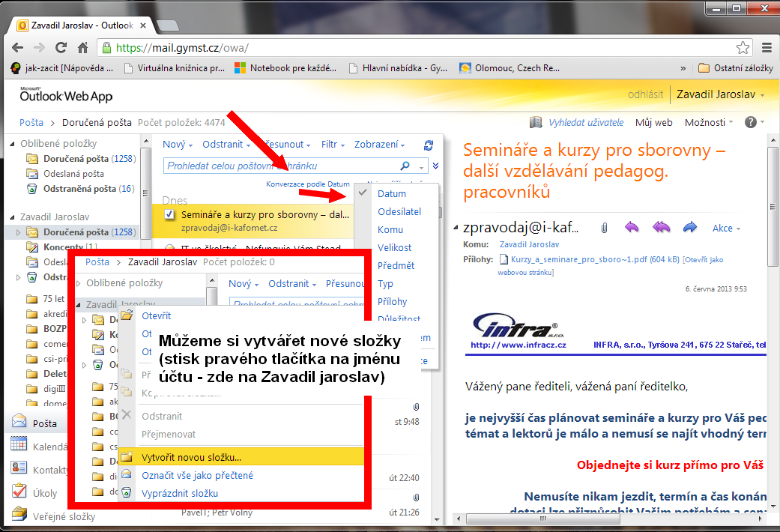The height and width of the screenshot is (532, 780).
Task: Sort messages by Odesílatel
Action: pyautogui.click(x=399, y=211)
